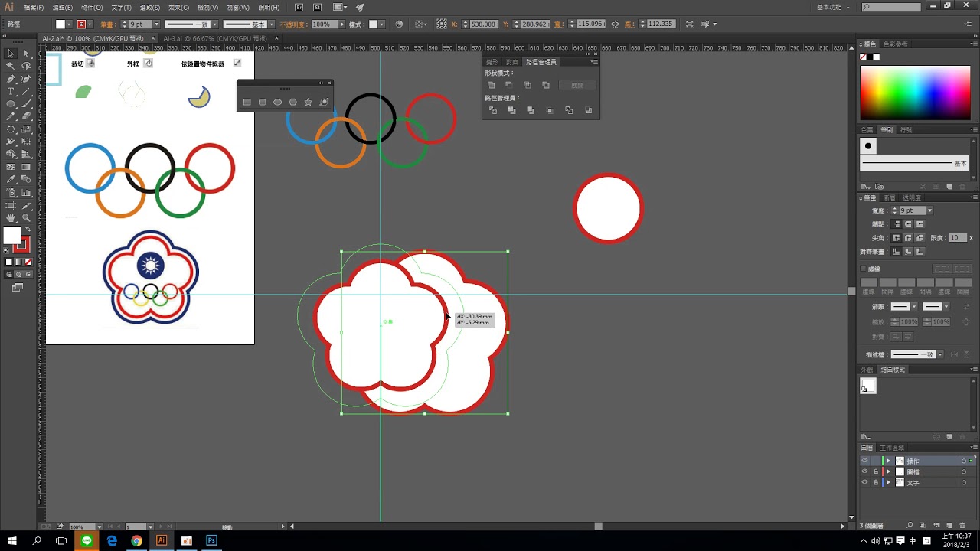Open the 效果(C) menu
Image resolution: width=980 pixels, height=551 pixels.
[178, 7]
